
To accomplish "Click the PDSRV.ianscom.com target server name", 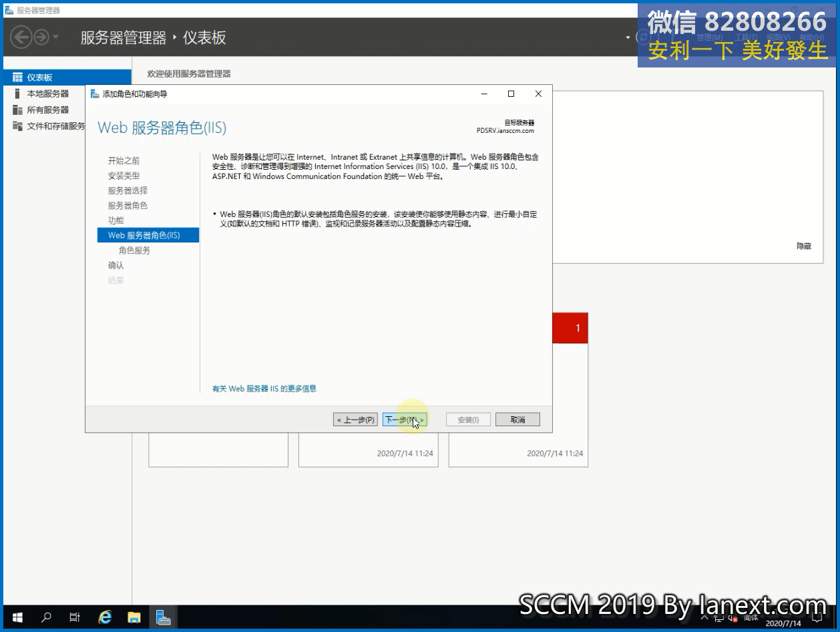I will (505, 131).
